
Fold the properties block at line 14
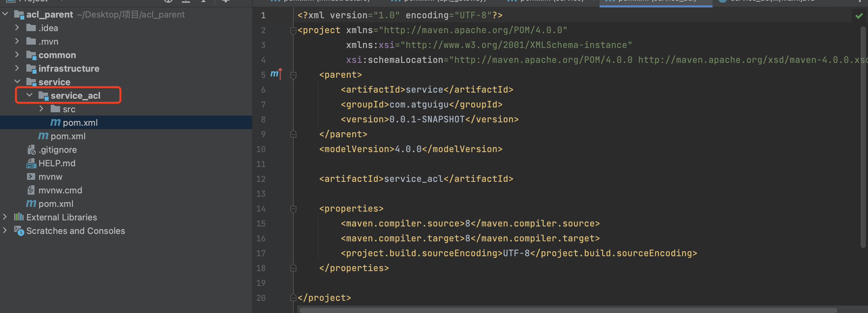[293, 209]
